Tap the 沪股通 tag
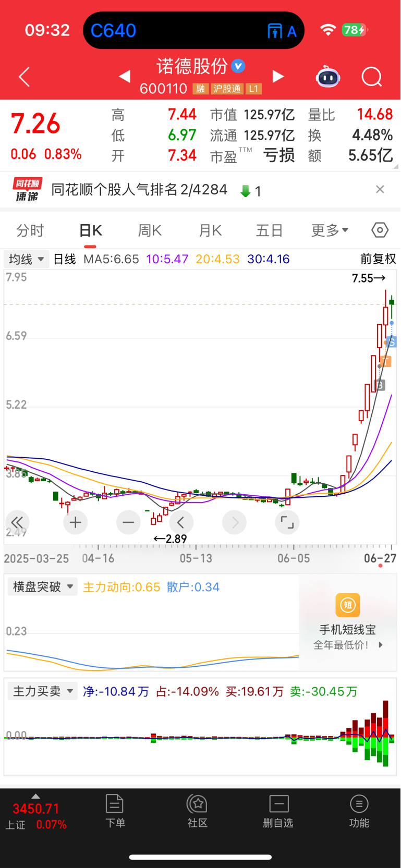Screen dimensions: 401x868 [227, 89]
